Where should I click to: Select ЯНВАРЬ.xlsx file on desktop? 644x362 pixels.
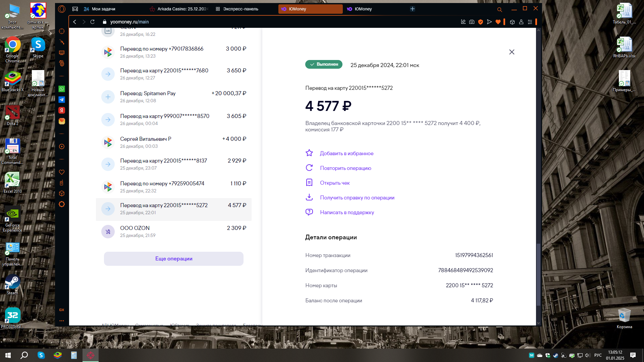(x=624, y=48)
